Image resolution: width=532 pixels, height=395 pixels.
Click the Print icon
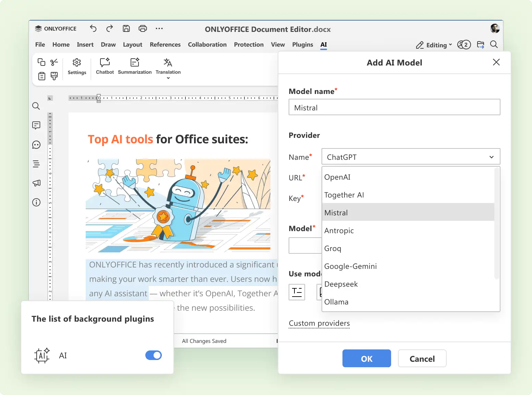coord(143,28)
